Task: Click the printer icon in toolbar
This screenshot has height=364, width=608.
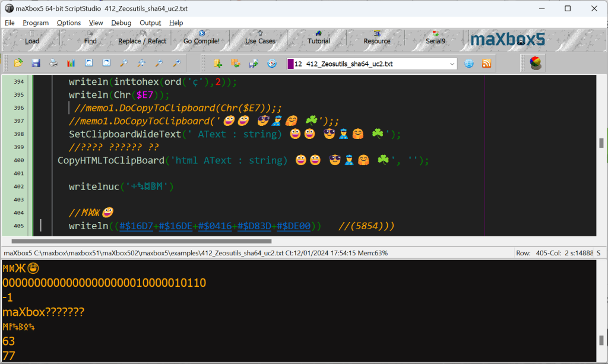Action: coord(53,64)
